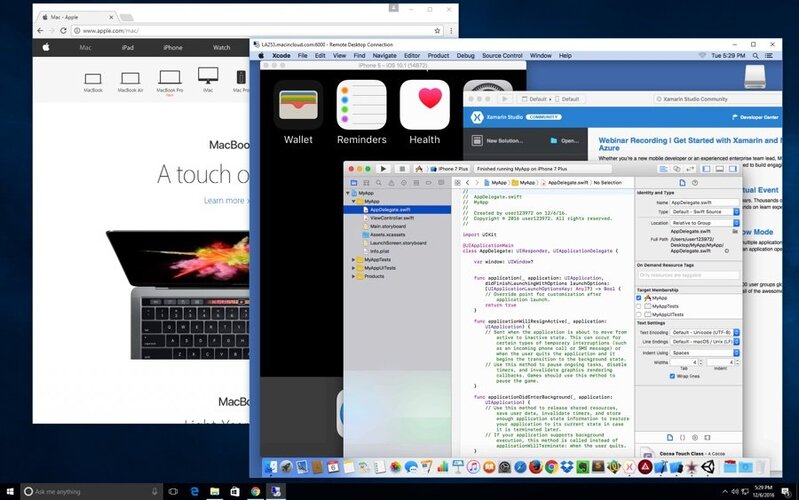Click the Chrome address bar apple.com/mac

257,31
